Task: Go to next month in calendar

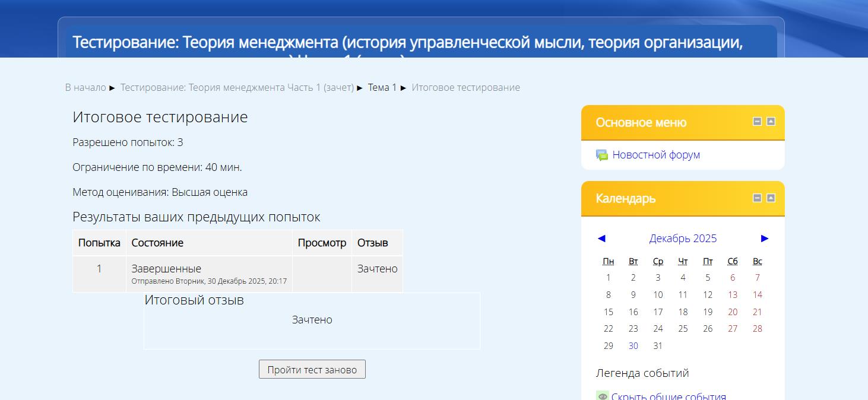Action: (765, 239)
